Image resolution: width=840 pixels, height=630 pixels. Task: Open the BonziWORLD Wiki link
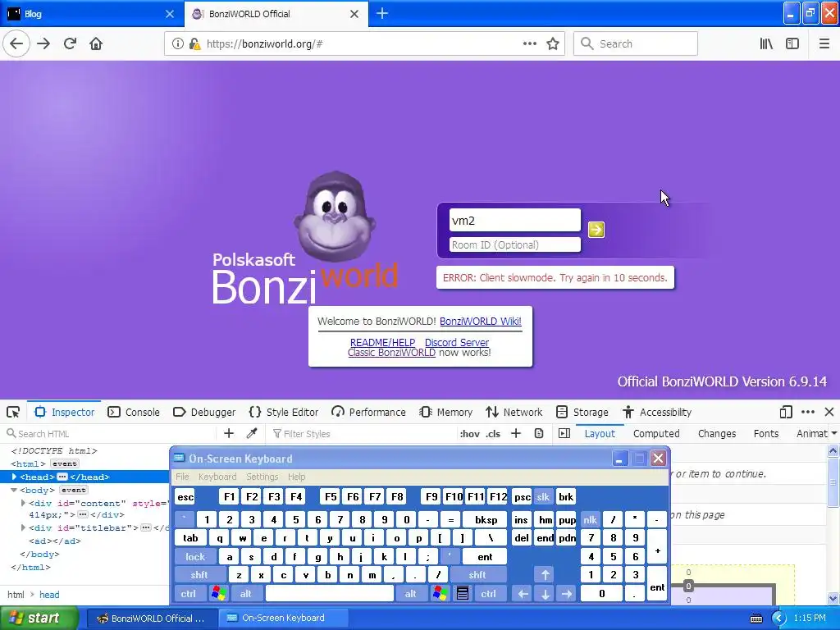point(481,322)
